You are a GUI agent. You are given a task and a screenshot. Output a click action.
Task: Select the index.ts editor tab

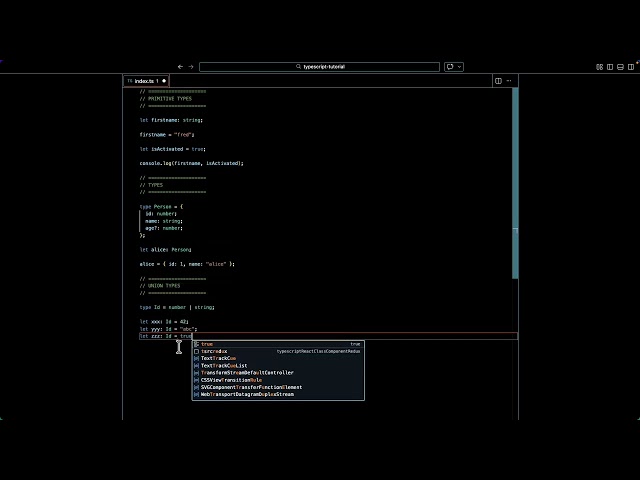click(146, 81)
